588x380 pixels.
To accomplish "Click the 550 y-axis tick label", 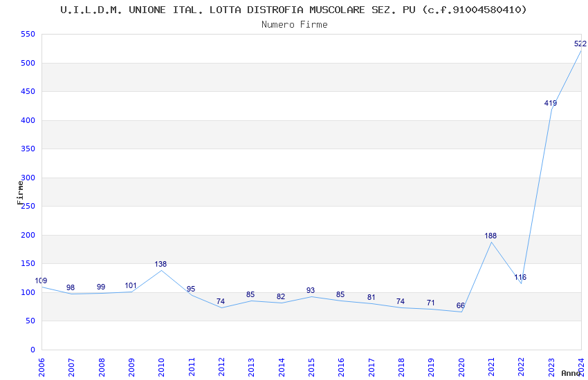I will [x=28, y=35].
